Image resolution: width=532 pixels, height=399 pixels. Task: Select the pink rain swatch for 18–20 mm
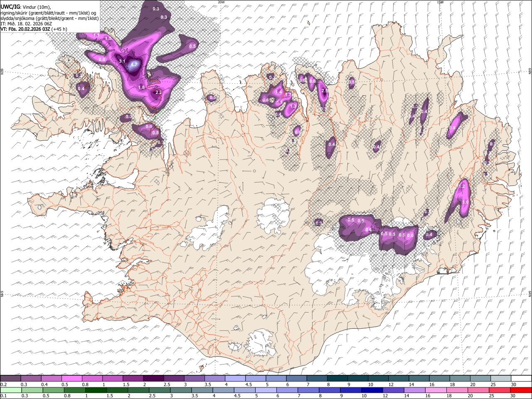pos(458,390)
